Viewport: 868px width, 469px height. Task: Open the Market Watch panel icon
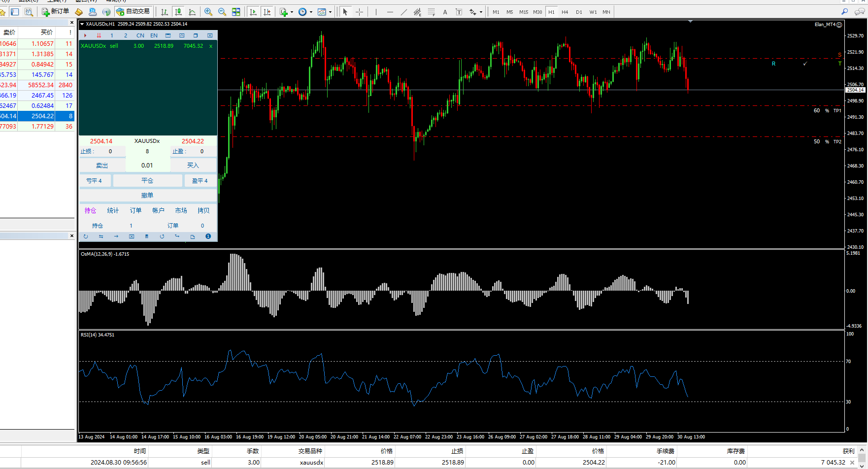click(x=15, y=12)
